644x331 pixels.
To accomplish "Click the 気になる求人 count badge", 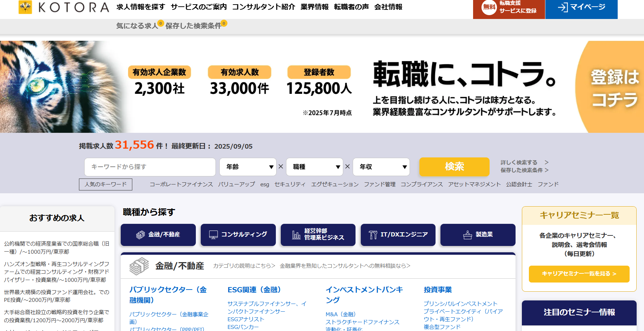I will [x=161, y=23].
